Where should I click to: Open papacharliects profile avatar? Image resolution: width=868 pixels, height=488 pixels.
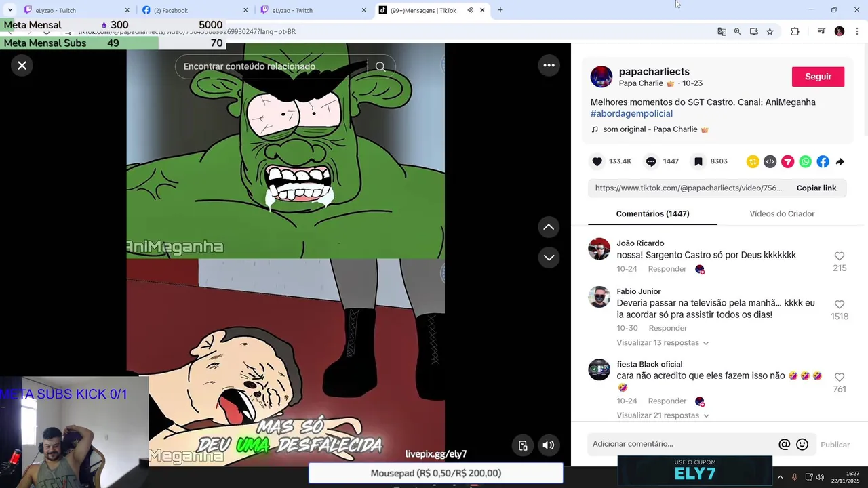point(601,77)
